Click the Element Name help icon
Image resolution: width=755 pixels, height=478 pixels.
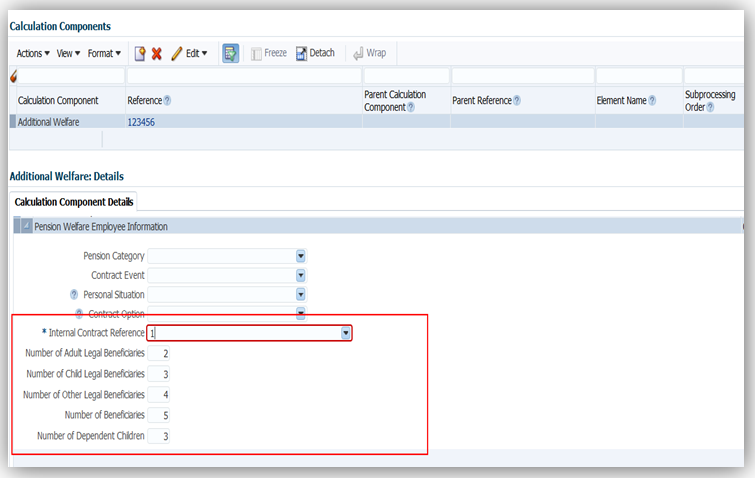652,101
